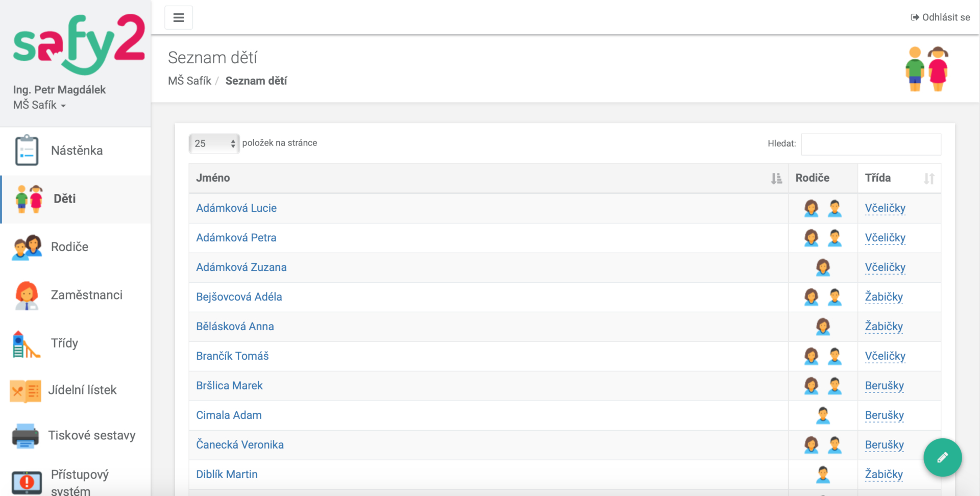980x496 pixels.
Task: Open the items per page dropdown
Action: 214,143
